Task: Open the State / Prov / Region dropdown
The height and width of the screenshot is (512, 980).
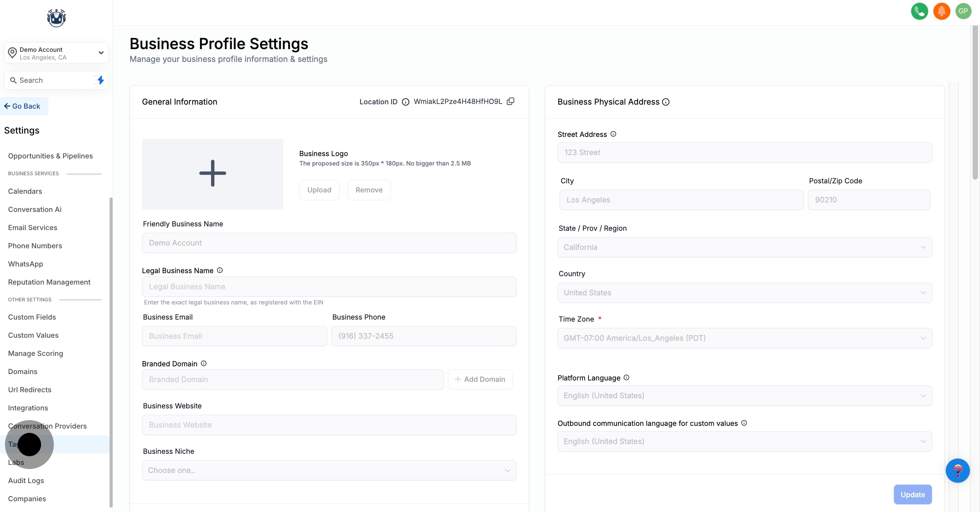Action: 744,247
